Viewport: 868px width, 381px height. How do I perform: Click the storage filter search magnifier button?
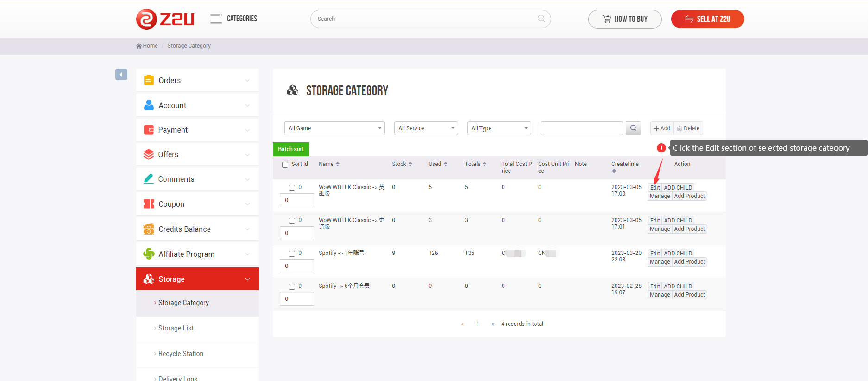[633, 128]
